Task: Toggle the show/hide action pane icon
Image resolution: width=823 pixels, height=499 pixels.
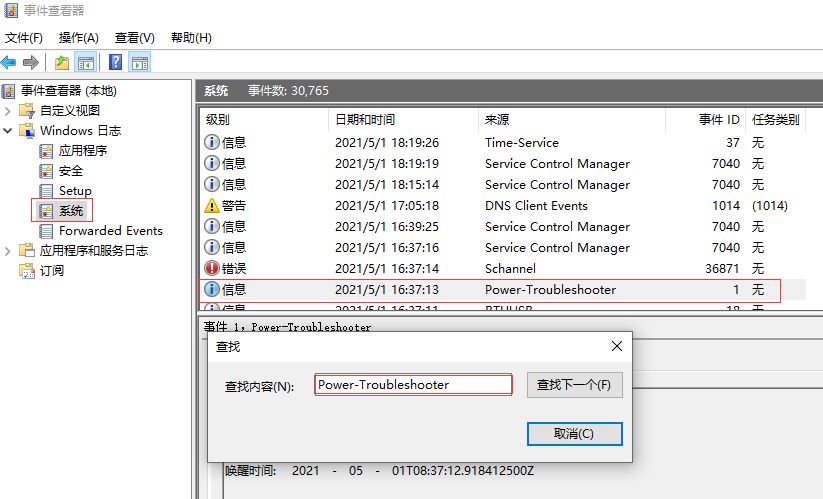Action: pyautogui.click(x=140, y=62)
